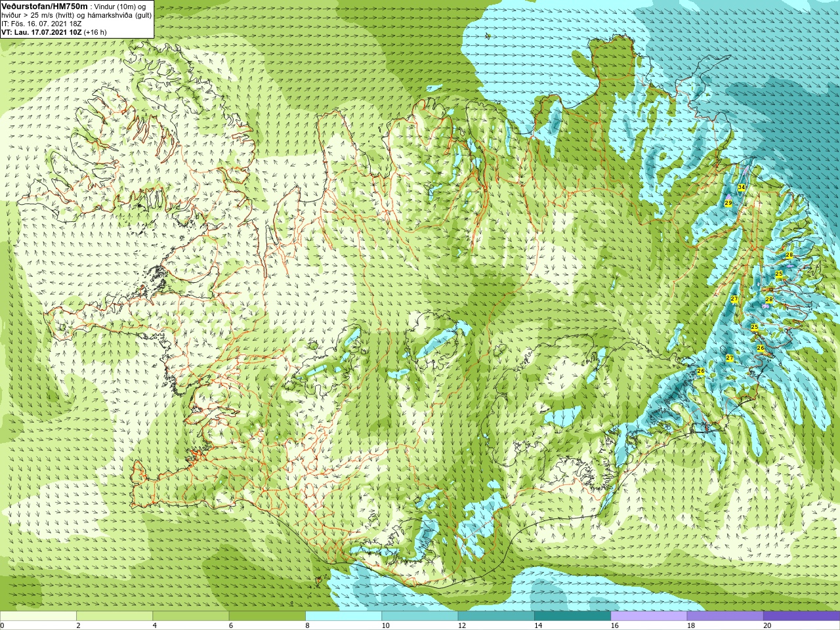Screen dimensions: 840x630
Task: Pick the 2–4 m/s light green swatch
Action: [x=114, y=616]
